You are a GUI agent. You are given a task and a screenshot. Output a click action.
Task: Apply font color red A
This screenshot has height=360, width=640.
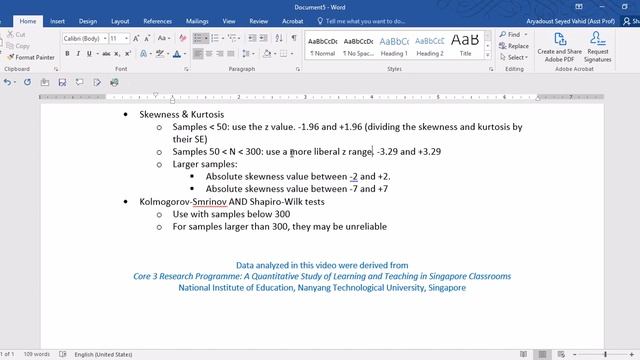pos(177,53)
